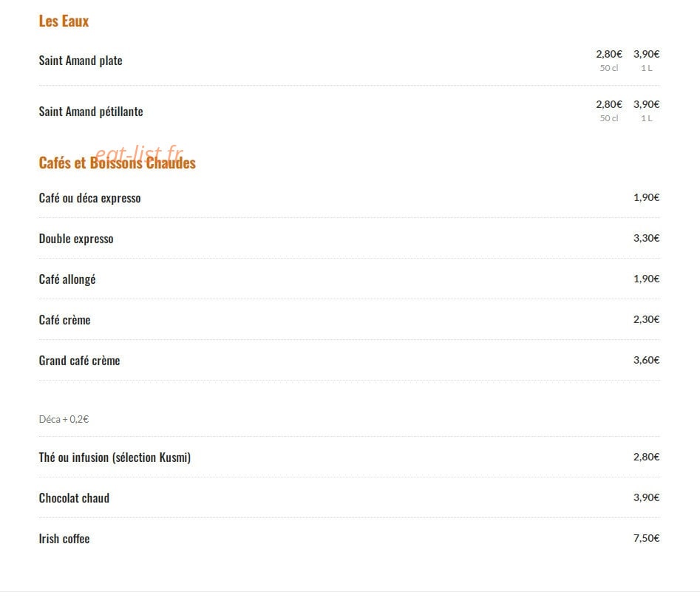Click the 3,30€ Double expresso price
Screen dimensions: 700x609
coord(647,238)
